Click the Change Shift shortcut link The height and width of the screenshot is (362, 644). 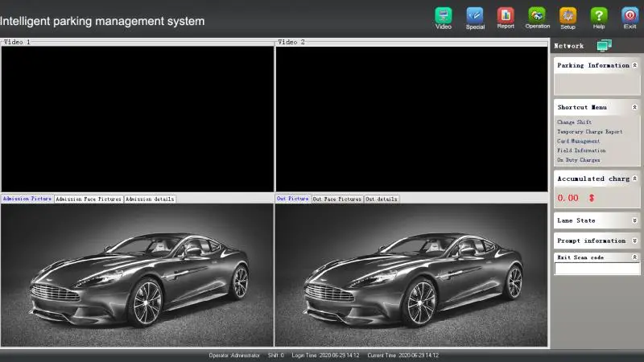pos(574,122)
